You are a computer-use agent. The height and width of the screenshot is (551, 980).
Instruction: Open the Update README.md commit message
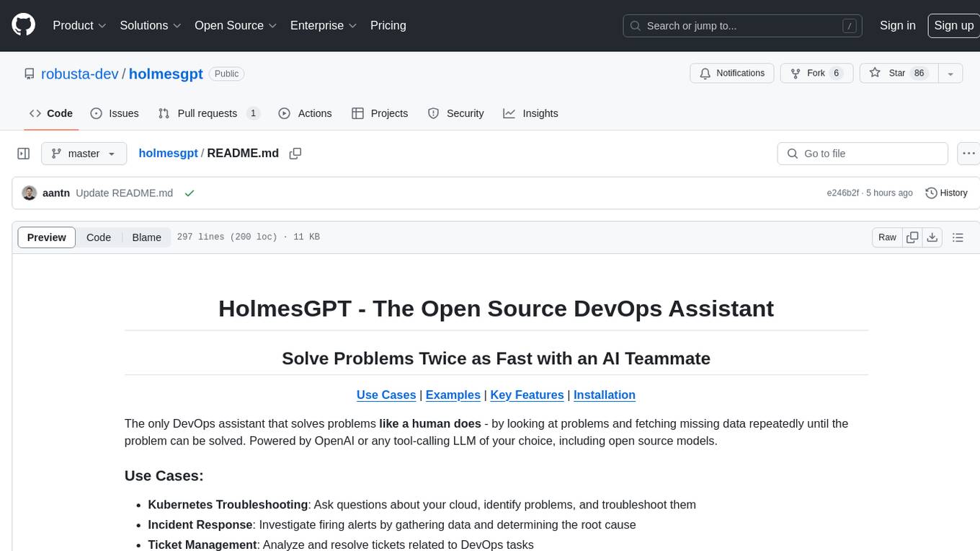tap(124, 193)
